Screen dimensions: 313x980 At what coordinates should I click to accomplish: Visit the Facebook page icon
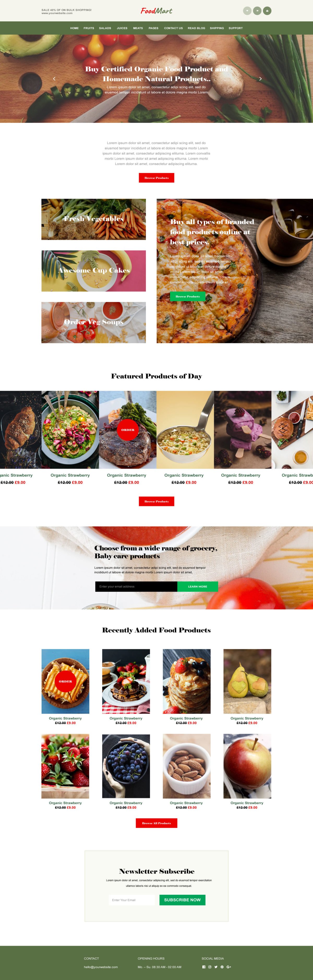(x=204, y=967)
